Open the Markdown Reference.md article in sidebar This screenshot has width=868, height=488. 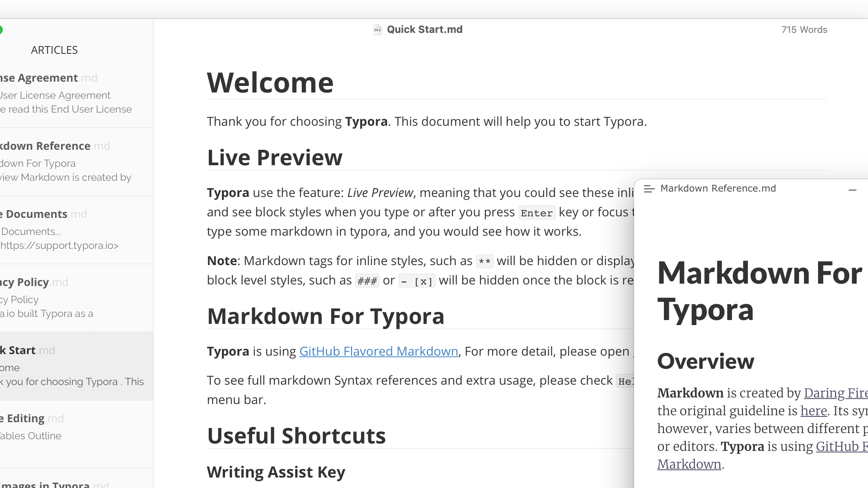pos(77,162)
